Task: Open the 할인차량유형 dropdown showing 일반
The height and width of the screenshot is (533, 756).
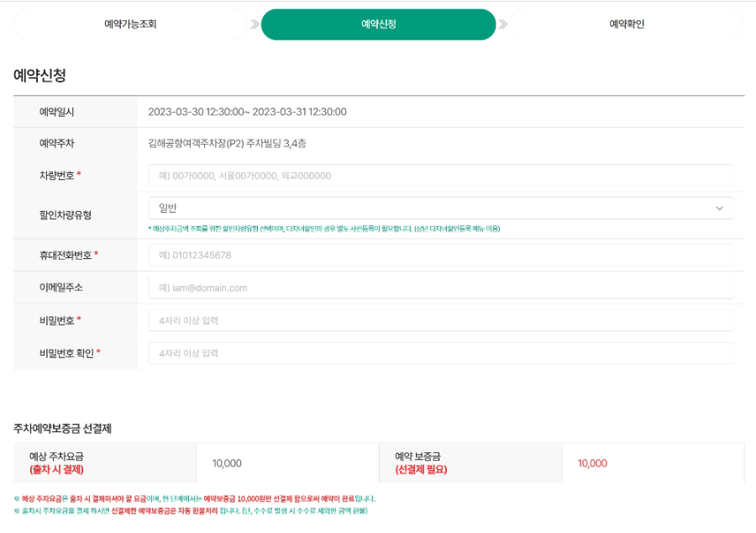Action: [441, 208]
